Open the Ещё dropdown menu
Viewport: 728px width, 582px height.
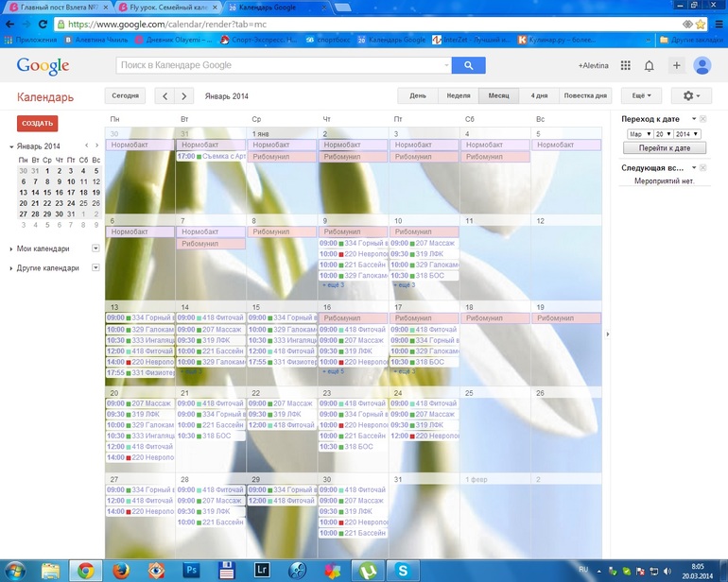tap(641, 95)
